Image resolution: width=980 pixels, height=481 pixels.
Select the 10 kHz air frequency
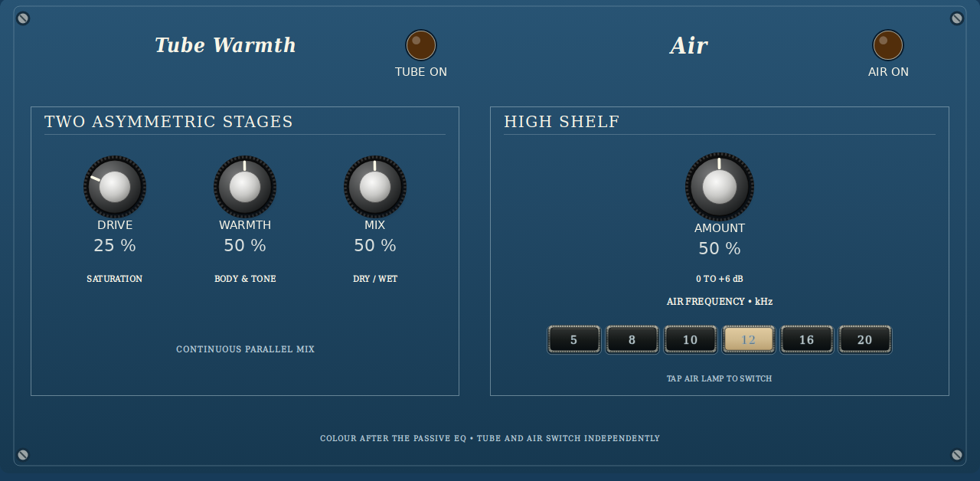coord(691,340)
